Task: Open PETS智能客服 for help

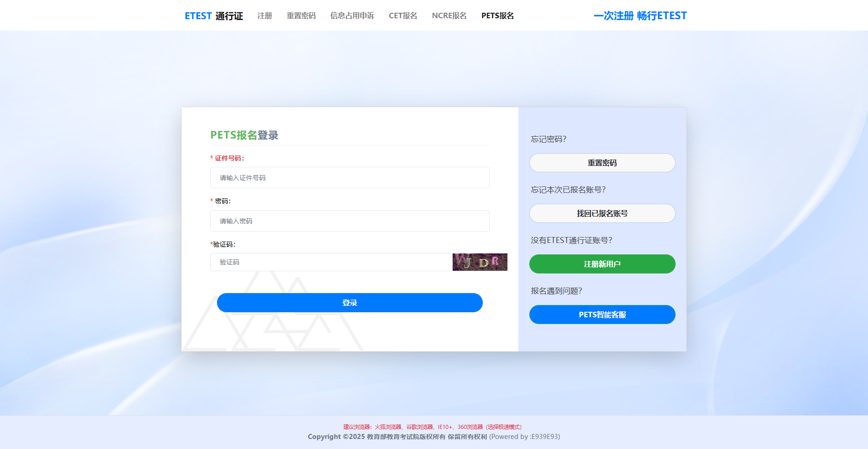Action: point(602,314)
